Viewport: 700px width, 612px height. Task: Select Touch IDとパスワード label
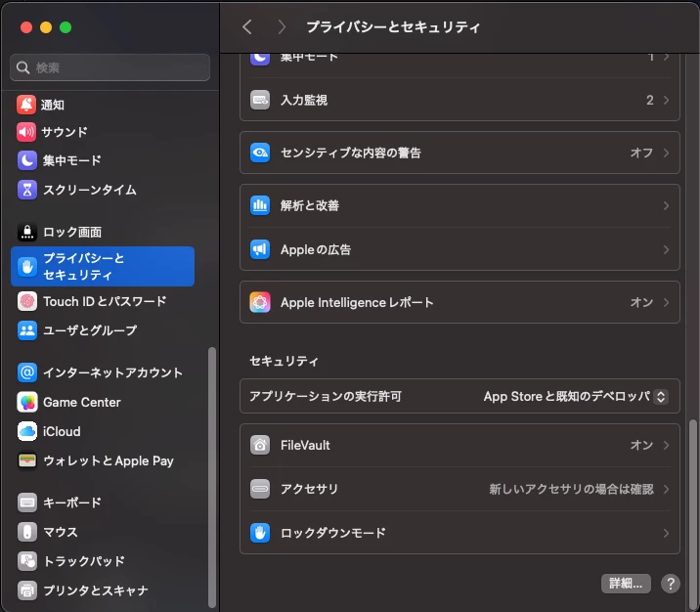[105, 301]
